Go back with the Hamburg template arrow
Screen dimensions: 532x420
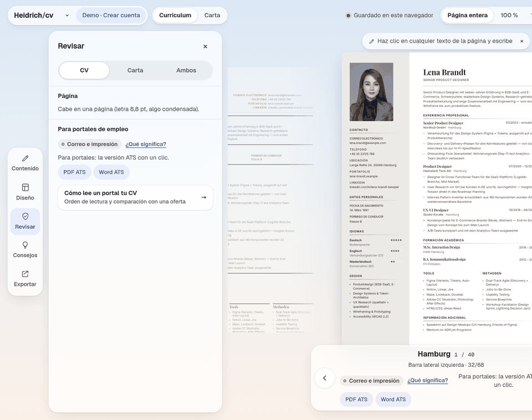325,378
